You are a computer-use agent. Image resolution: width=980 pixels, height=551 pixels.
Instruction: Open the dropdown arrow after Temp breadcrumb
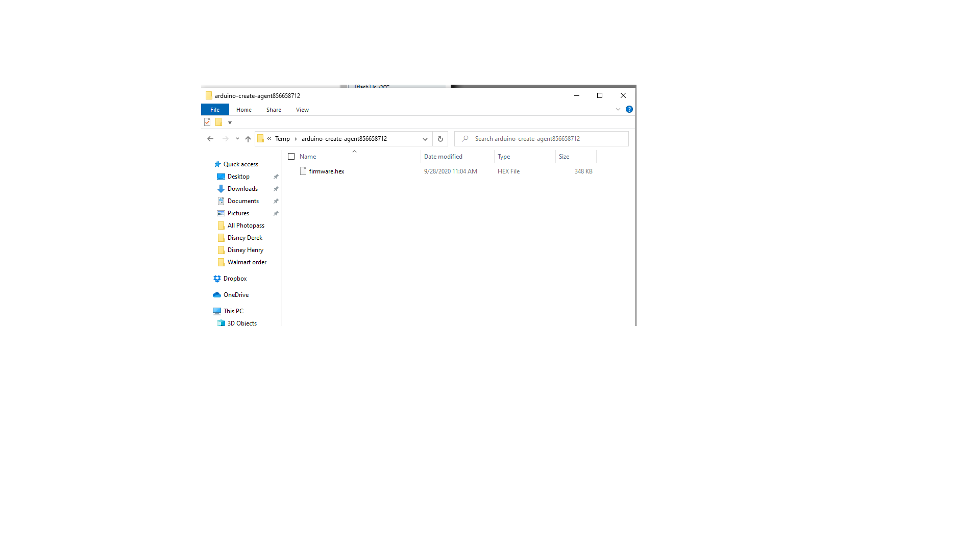coord(296,139)
